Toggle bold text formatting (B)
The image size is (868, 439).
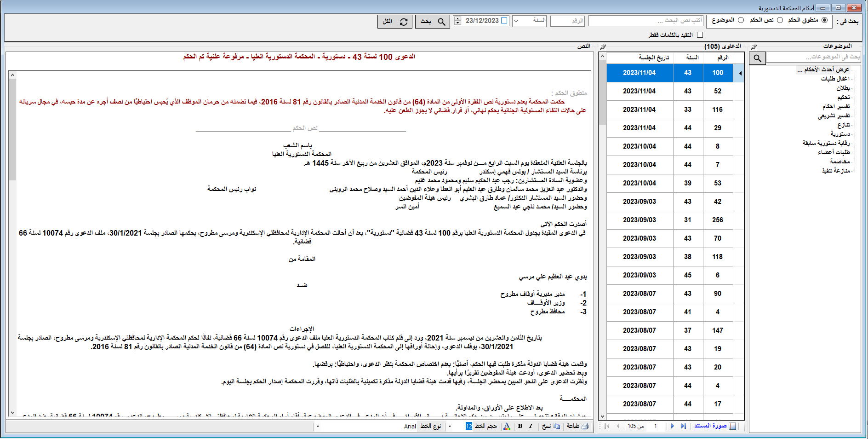tap(520, 426)
